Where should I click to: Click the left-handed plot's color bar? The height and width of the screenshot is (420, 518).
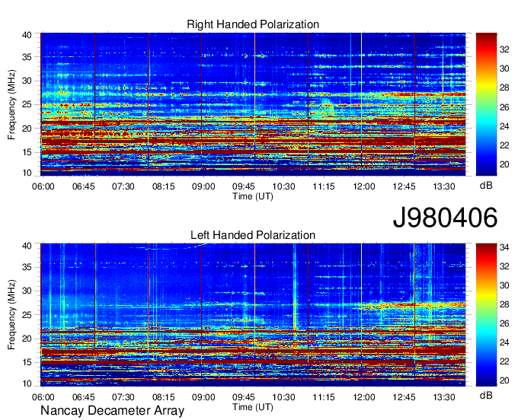tap(486, 315)
